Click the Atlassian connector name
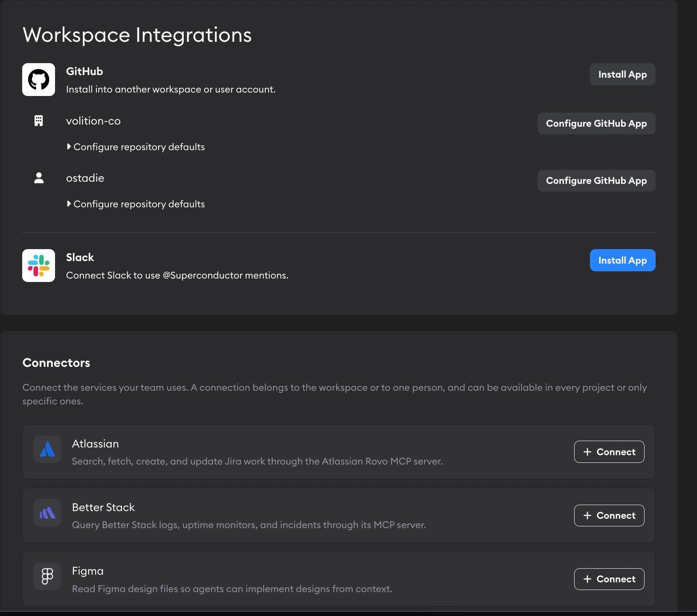This screenshot has width=697, height=616. click(96, 444)
